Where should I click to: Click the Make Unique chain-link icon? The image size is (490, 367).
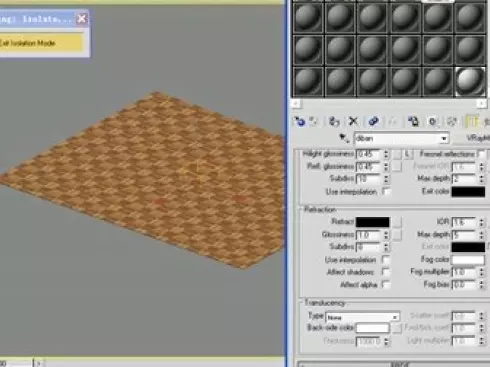(x=373, y=122)
